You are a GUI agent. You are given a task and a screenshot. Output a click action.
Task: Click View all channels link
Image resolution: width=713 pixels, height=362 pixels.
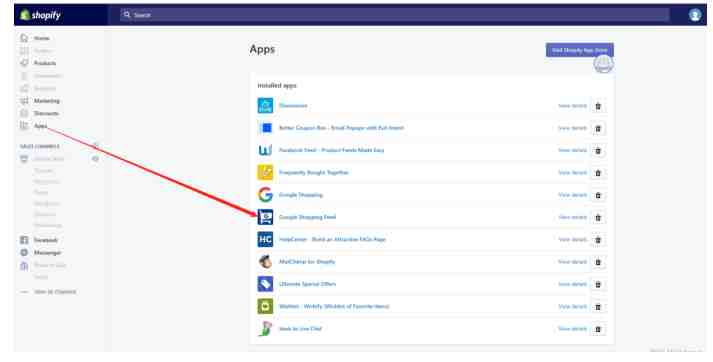pyautogui.click(x=55, y=292)
